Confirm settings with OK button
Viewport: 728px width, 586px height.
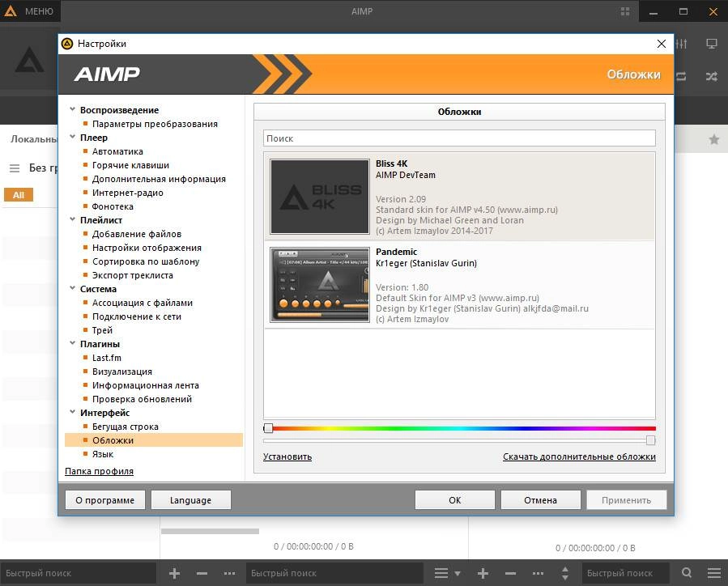click(x=455, y=500)
